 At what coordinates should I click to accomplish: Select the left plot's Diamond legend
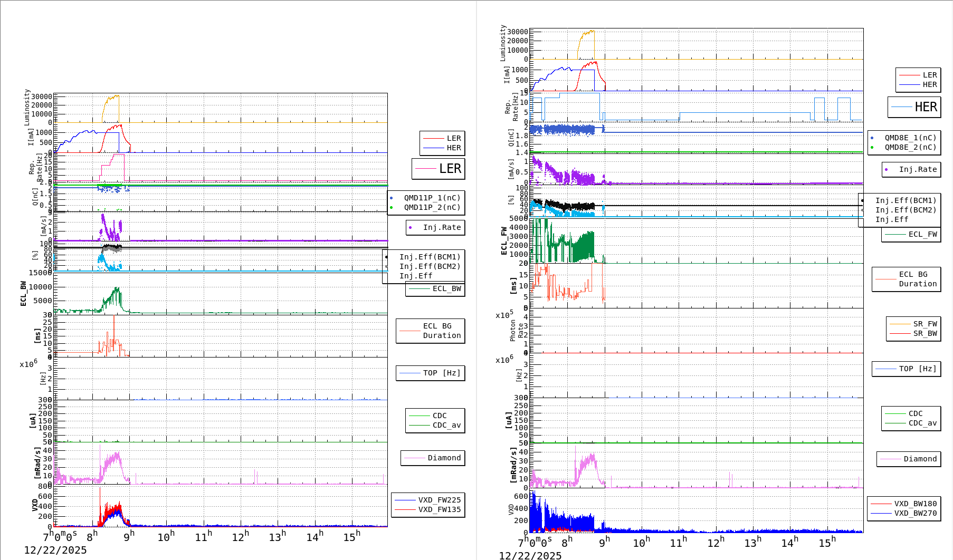[x=432, y=458]
